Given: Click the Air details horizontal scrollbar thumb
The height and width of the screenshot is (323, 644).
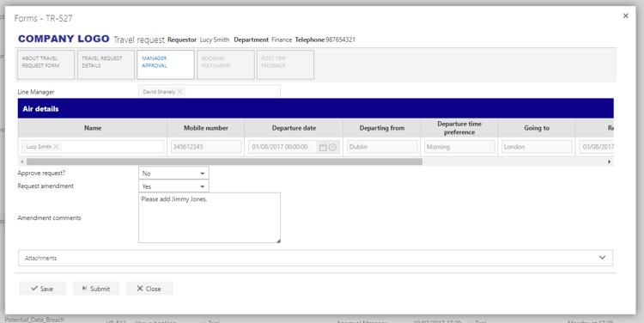Looking at the screenshot, I should (x=224, y=161).
